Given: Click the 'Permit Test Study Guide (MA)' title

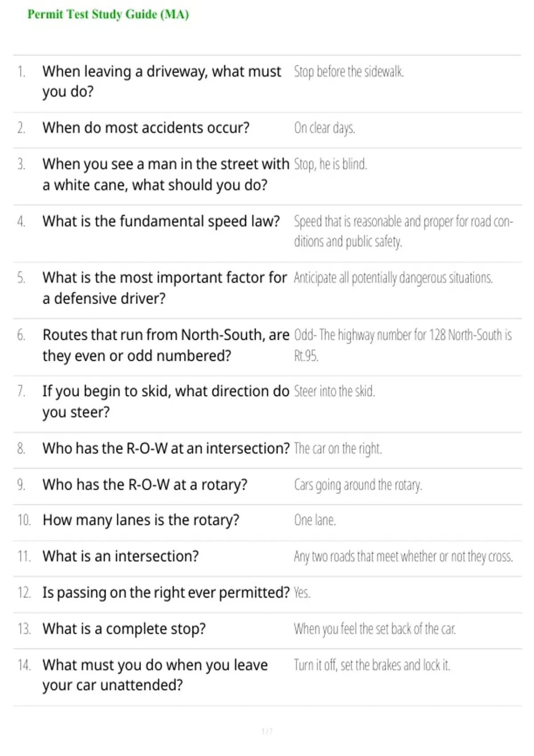Looking at the screenshot, I should click(108, 14).
